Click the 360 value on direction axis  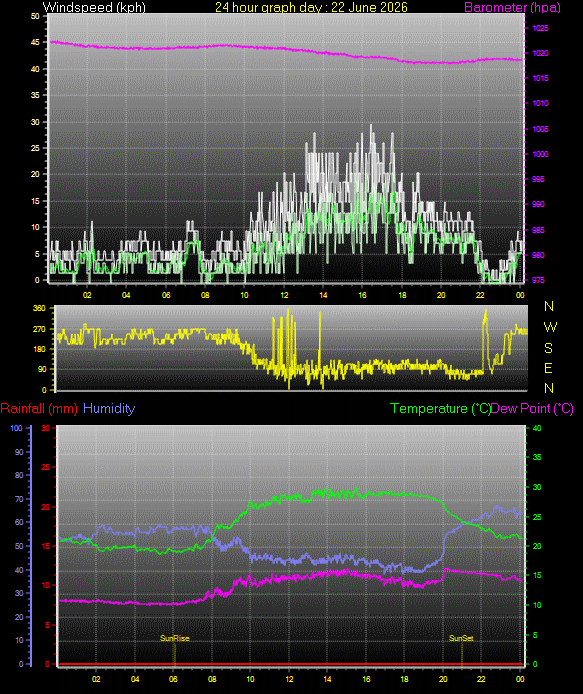click(39, 308)
